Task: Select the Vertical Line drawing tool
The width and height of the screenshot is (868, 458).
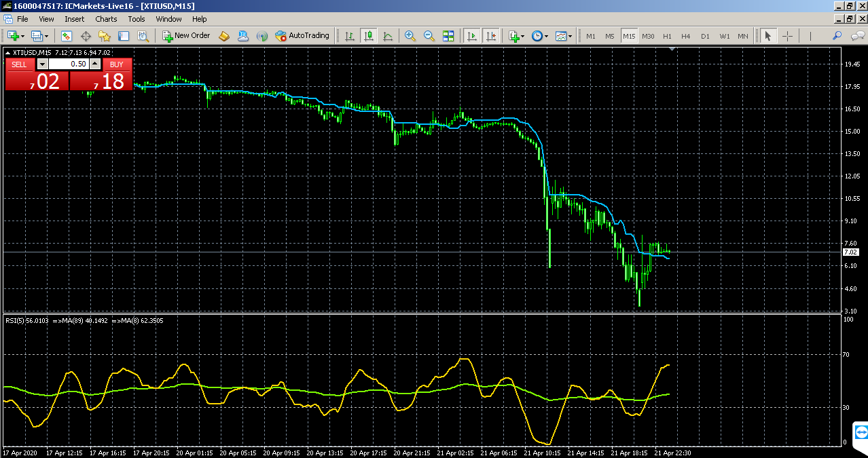Action: tap(810, 36)
